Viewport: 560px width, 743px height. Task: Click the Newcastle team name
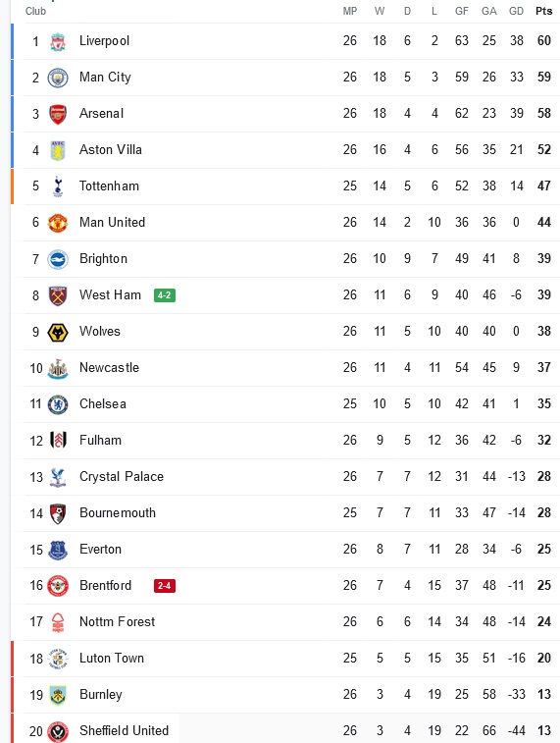coord(109,368)
